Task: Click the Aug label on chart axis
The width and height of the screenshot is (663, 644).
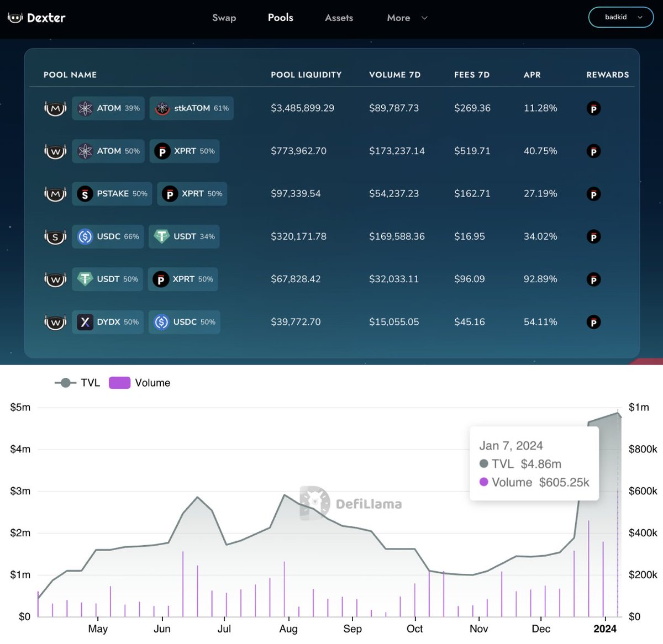Action: pyautogui.click(x=288, y=629)
